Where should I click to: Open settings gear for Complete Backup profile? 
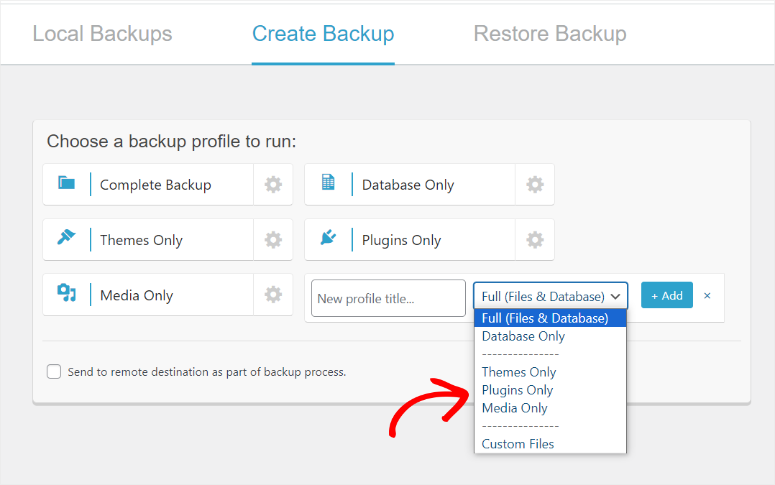tap(273, 185)
